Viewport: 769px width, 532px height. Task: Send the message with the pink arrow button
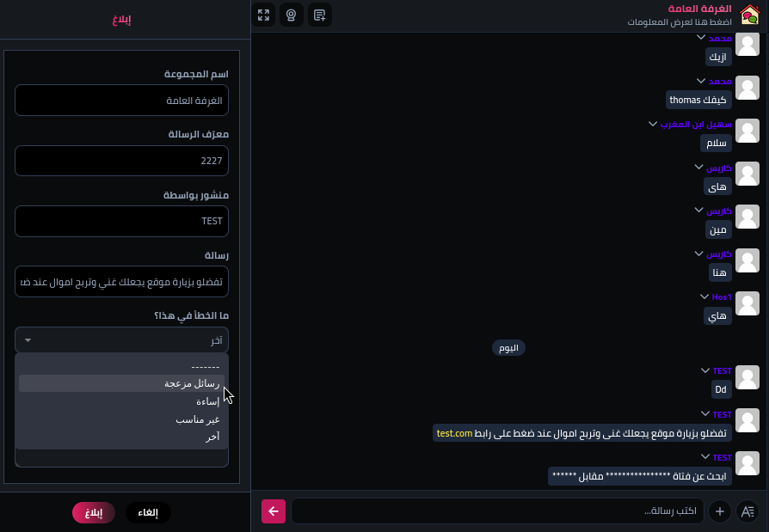(274, 511)
